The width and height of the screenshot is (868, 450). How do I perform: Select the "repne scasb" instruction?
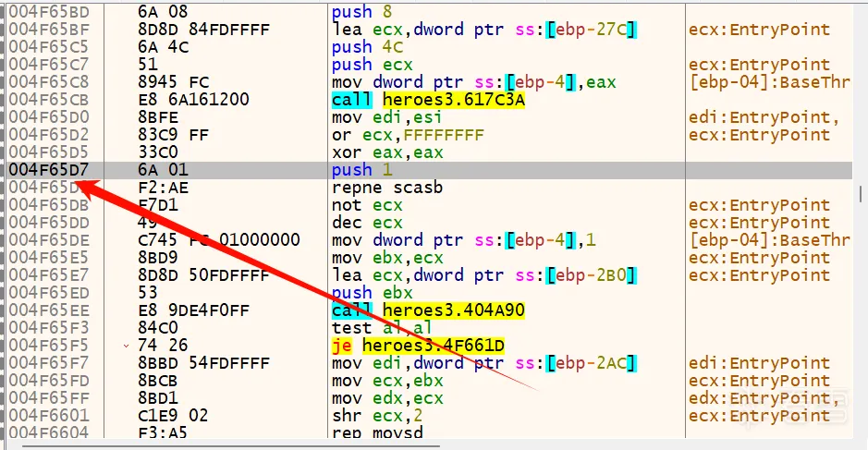coord(387,188)
